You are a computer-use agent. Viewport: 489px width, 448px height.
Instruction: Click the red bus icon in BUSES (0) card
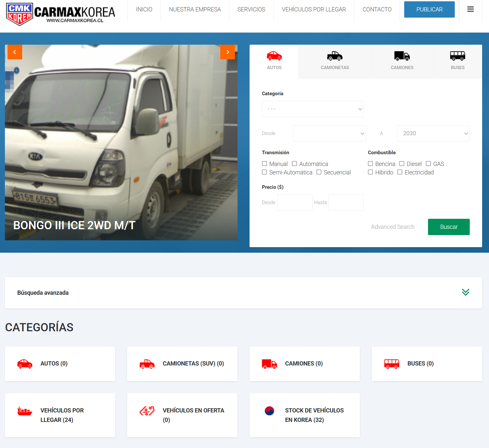[392, 364]
